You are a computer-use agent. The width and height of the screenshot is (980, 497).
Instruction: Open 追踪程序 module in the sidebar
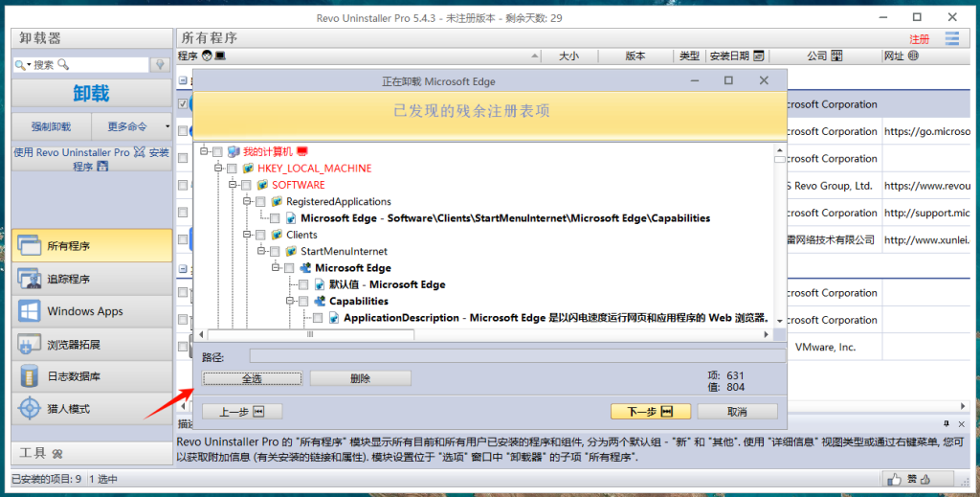(92, 279)
